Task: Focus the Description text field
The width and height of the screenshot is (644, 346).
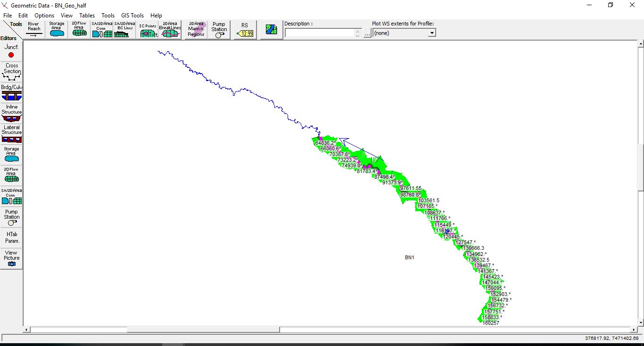Action: 320,33
